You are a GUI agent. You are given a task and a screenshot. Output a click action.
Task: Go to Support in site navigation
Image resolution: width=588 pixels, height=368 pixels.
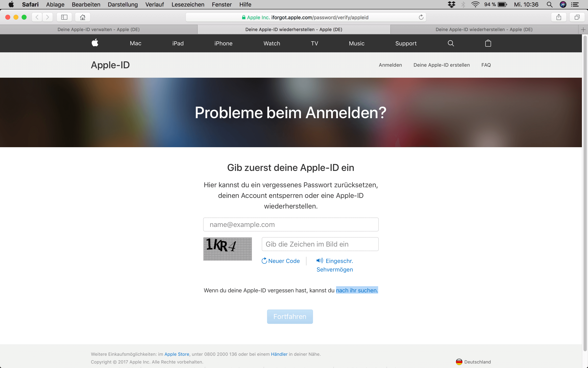(x=406, y=43)
